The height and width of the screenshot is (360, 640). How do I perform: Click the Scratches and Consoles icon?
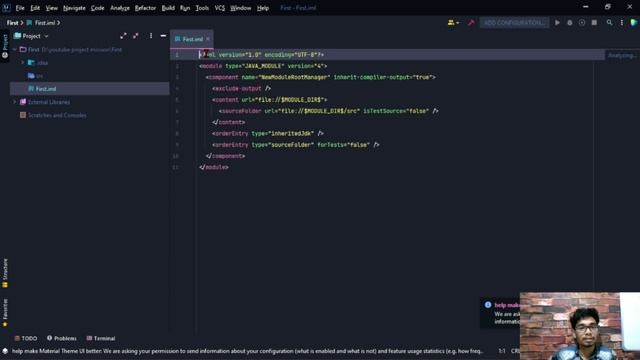click(x=23, y=115)
